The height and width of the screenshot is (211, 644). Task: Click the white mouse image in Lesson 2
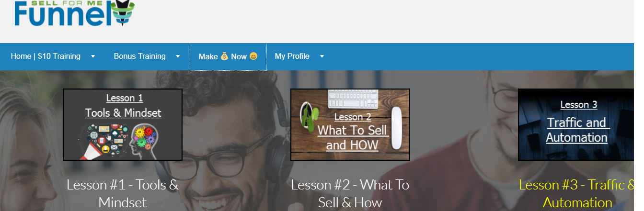(397, 128)
